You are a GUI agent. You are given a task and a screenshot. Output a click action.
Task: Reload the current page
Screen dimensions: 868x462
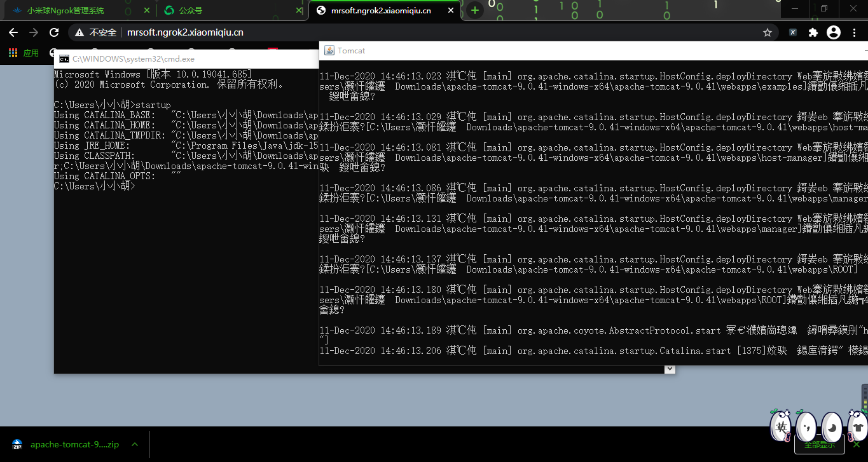pyautogui.click(x=54, y=32)
